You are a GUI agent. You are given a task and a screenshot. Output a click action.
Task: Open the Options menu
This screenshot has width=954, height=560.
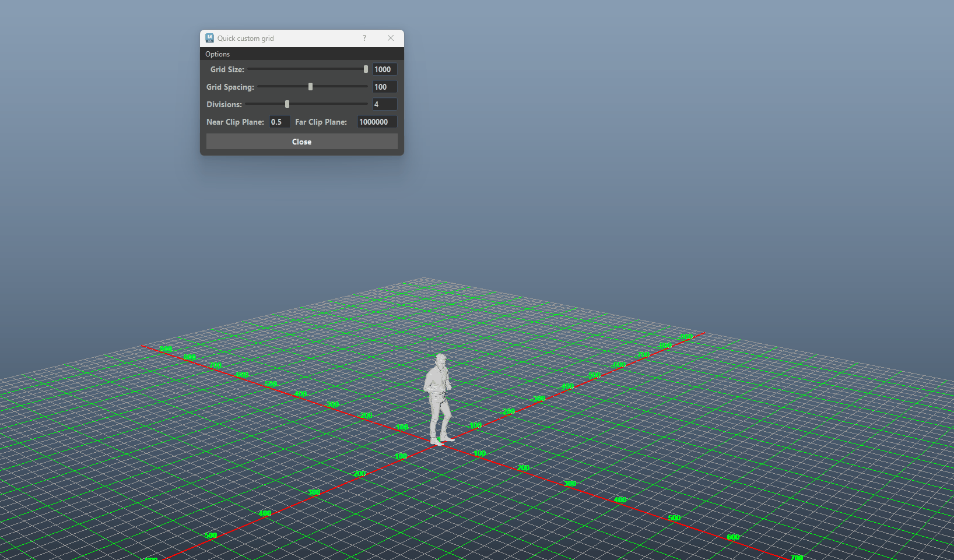point(218,54)
